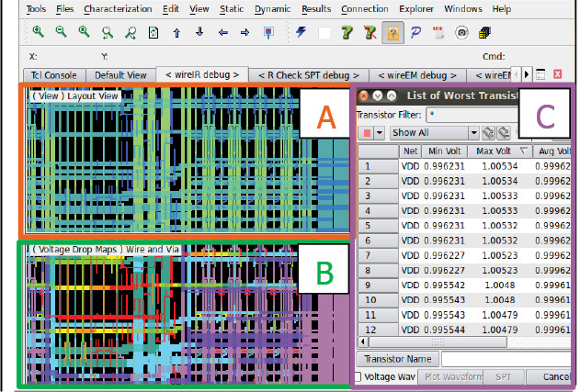580x392 pixels.
Task: Click the down arrow pan icon
Action: (198, 32)
